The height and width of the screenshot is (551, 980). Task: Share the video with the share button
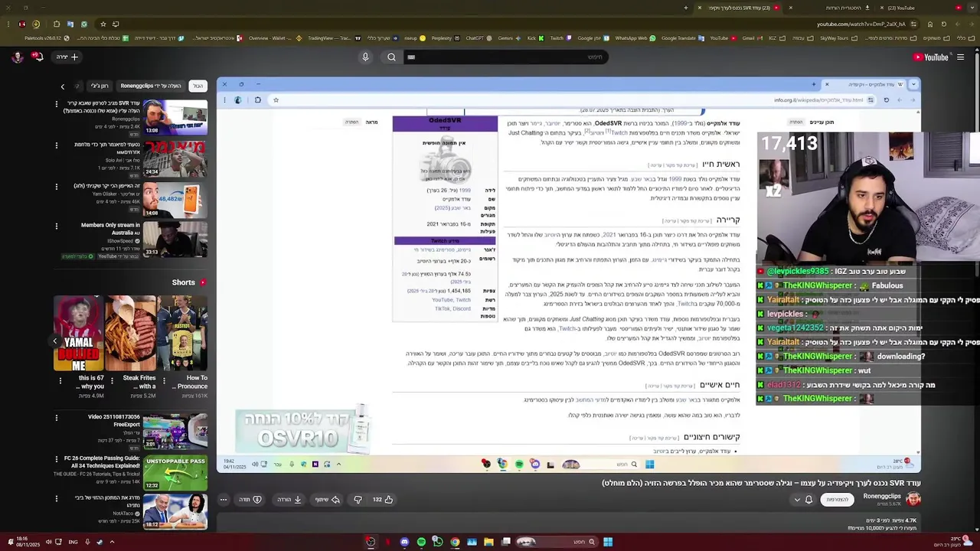point(328,500)
